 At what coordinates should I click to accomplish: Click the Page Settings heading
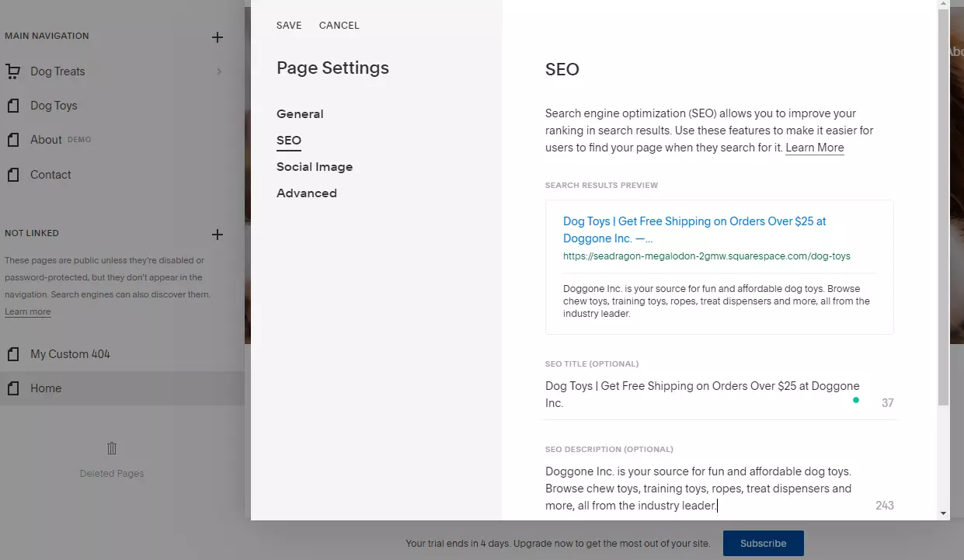click(x=332, y=68)
